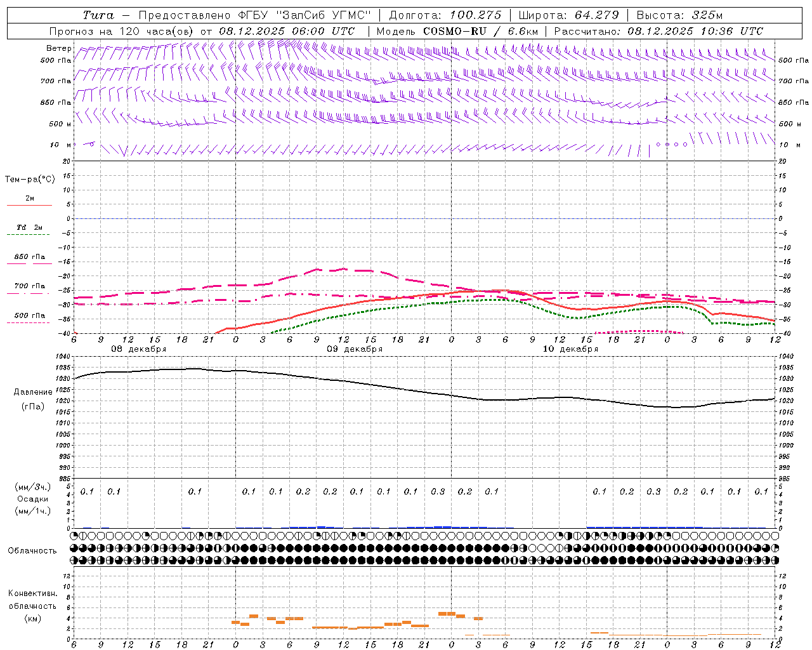This screenshot has width=812, height=650.
Task: Click the "(мм/3ч.)" unit label
Action: pyautogui.click(x=33, y=487)
